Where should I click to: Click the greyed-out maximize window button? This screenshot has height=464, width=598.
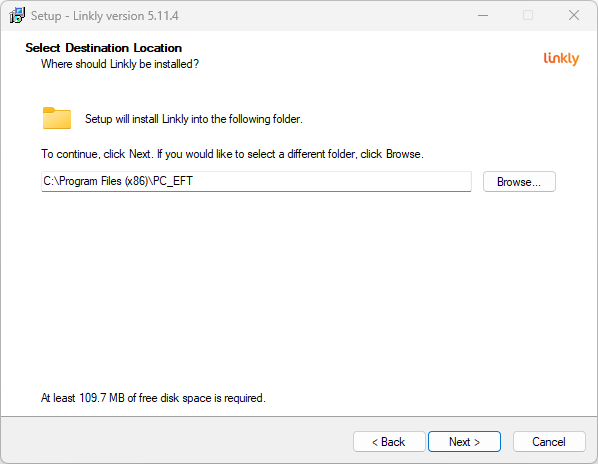coord(528,16)
